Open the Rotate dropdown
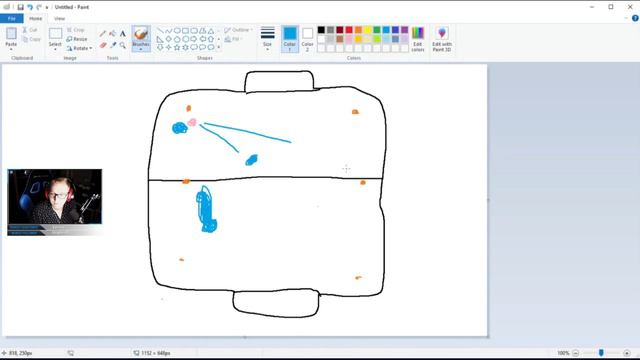This screenshot has height=360, width=640. point(80,48)
